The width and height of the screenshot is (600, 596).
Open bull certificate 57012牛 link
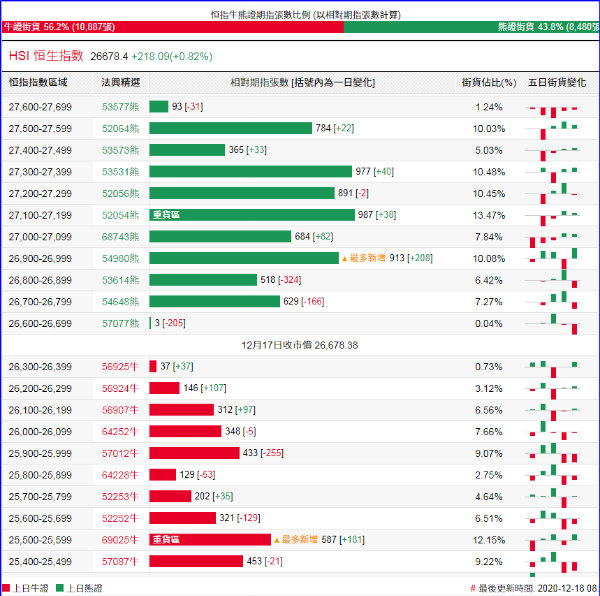(x=119, y=453)
